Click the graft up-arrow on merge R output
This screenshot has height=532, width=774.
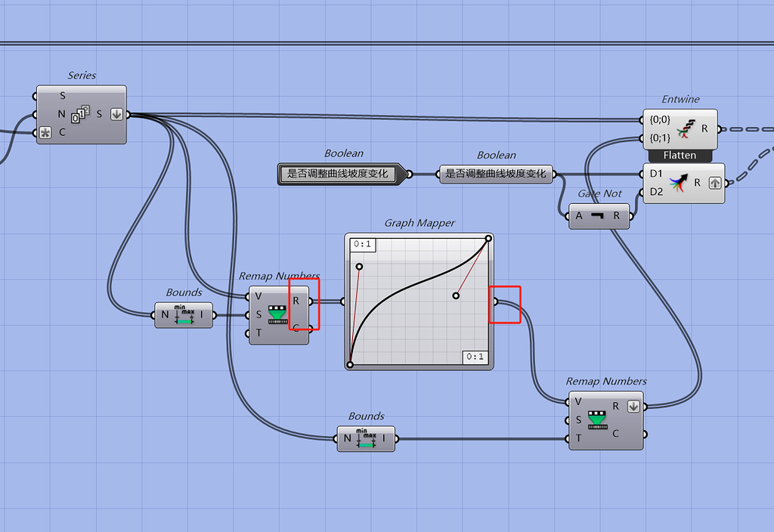click(x=715, y=183)
